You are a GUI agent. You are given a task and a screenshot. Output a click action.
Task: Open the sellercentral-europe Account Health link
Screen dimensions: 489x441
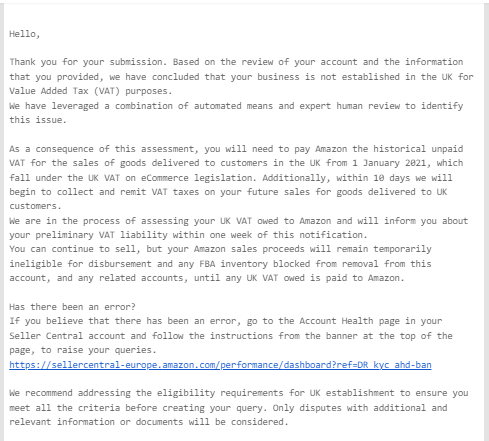tap(220, 365)
